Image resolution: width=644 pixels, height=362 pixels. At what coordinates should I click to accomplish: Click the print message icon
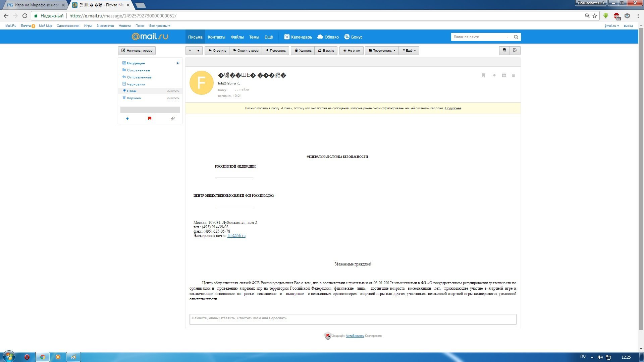pos(504,51)
